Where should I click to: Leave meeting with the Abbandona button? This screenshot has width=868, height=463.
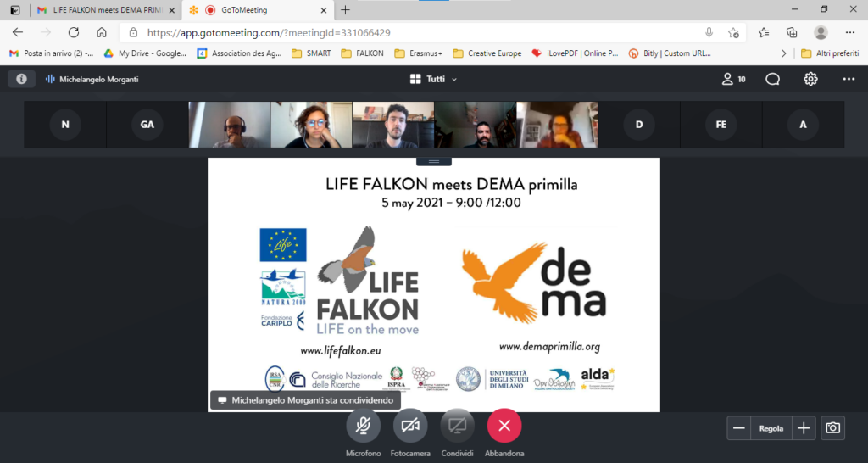coord(504,426)
